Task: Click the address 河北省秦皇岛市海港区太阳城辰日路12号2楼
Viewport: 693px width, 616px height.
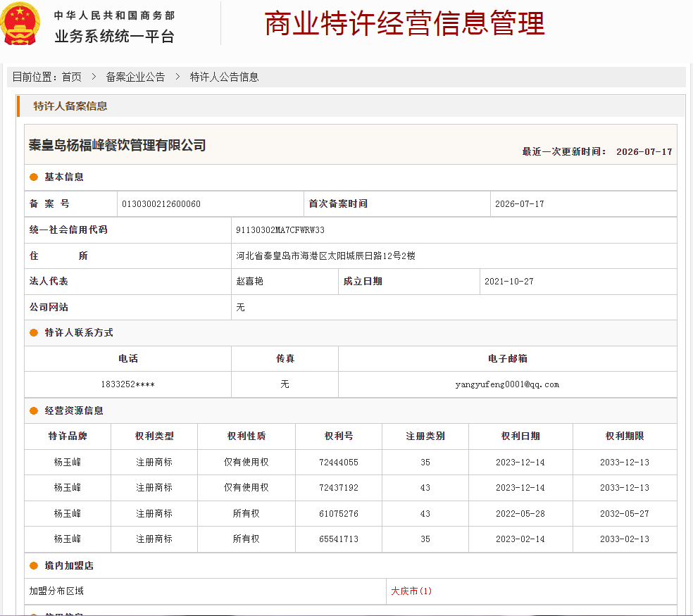Action: (326, 256)
